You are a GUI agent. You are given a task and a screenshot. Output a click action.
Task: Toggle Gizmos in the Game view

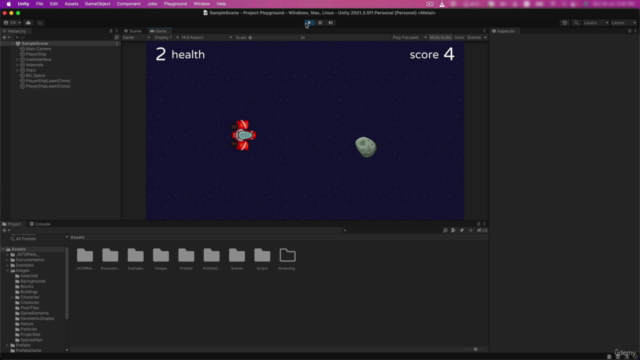click(474, 38)
